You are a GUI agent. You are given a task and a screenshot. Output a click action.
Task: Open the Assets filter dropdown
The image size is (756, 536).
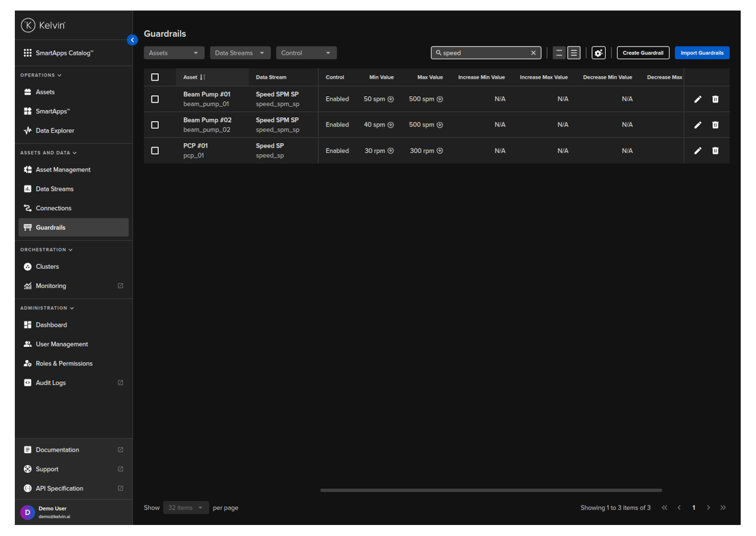pyautogui.click(x=174, y=53)
